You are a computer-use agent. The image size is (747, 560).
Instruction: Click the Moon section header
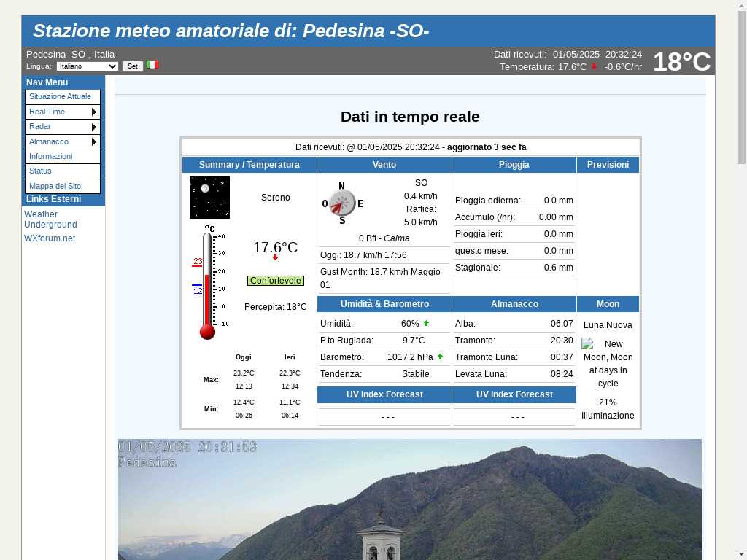coord(608,304)
